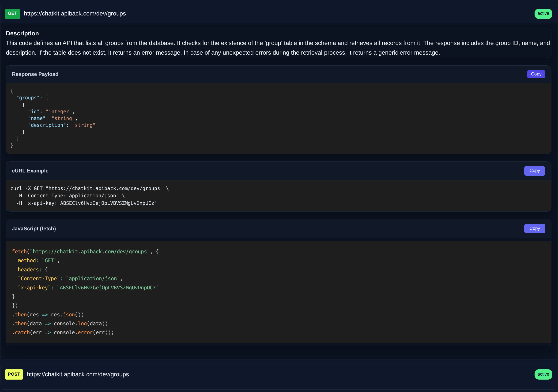Viewport: 558px width, 392px height.
Task: Expand the Description section
Action: click(22, 33)
